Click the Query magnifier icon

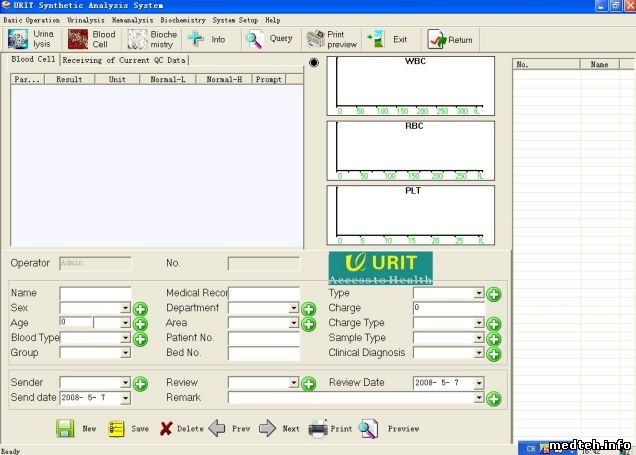(x=255, y=39)
